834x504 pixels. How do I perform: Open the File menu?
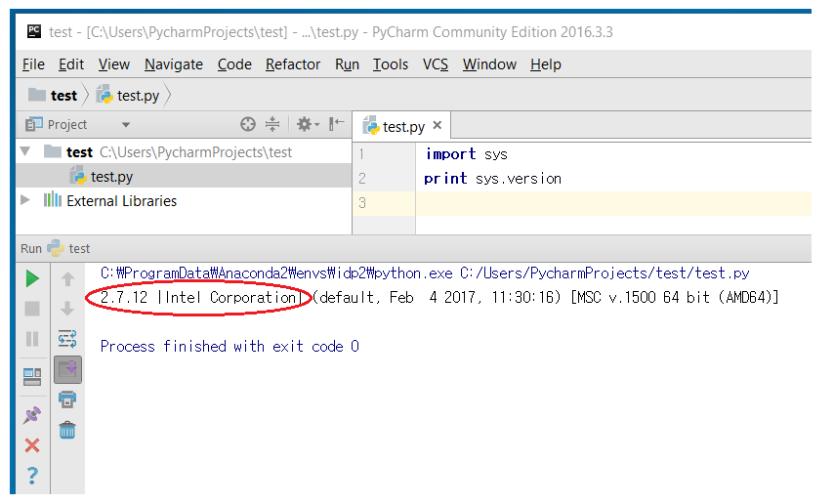[x=33, y=64]
